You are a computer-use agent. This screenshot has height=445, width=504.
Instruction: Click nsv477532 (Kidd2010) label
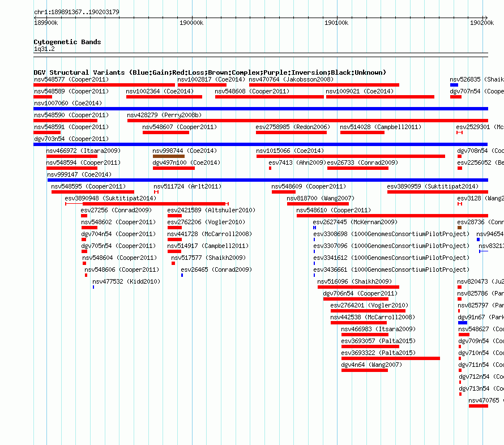coord(126,281)
